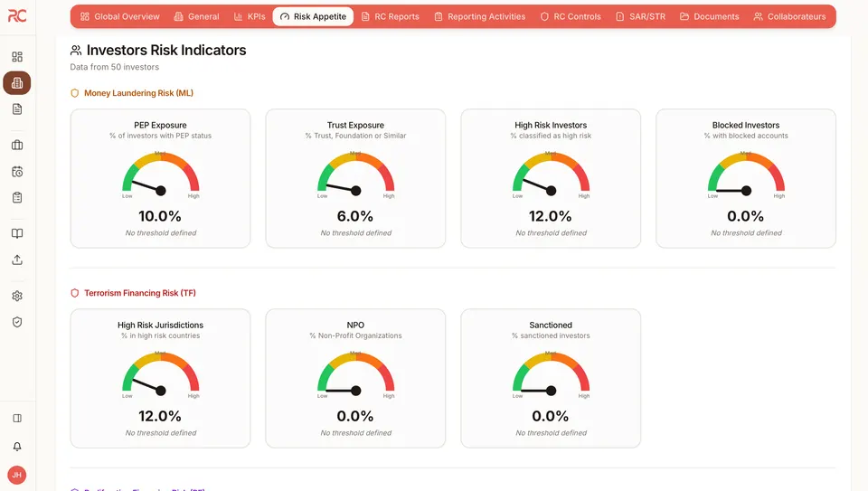Open the settings gear in sidebar
Viewport: 868px width, 491px height.
[x=17, y=297]
